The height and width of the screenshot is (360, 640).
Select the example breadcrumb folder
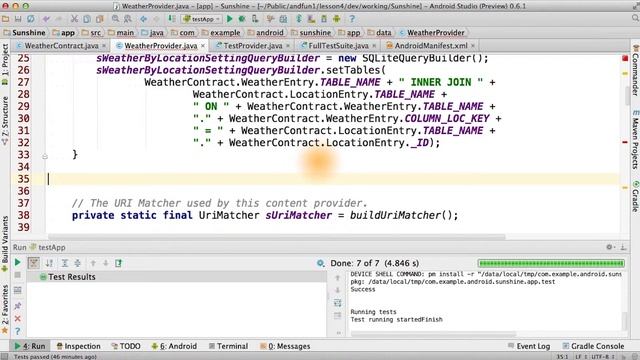point(220,32)
